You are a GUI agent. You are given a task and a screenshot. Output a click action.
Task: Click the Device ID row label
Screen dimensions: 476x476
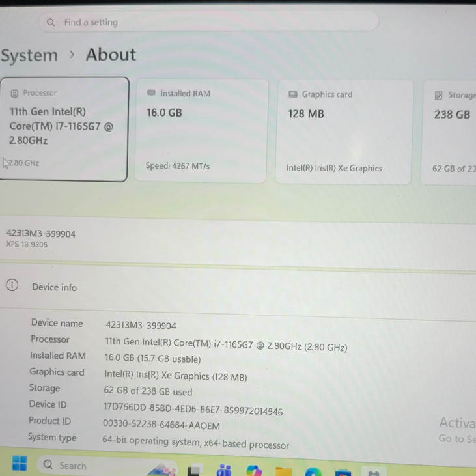click(48, 404)
